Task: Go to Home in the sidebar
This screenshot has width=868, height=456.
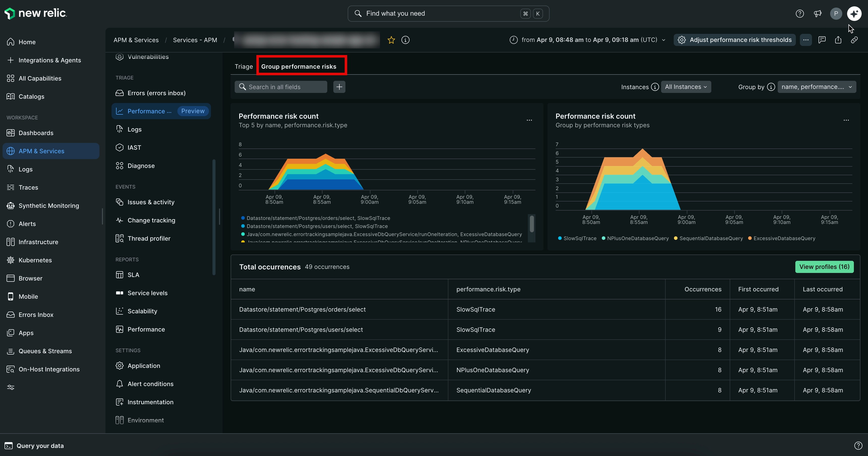Action: (x=51, y=42)
